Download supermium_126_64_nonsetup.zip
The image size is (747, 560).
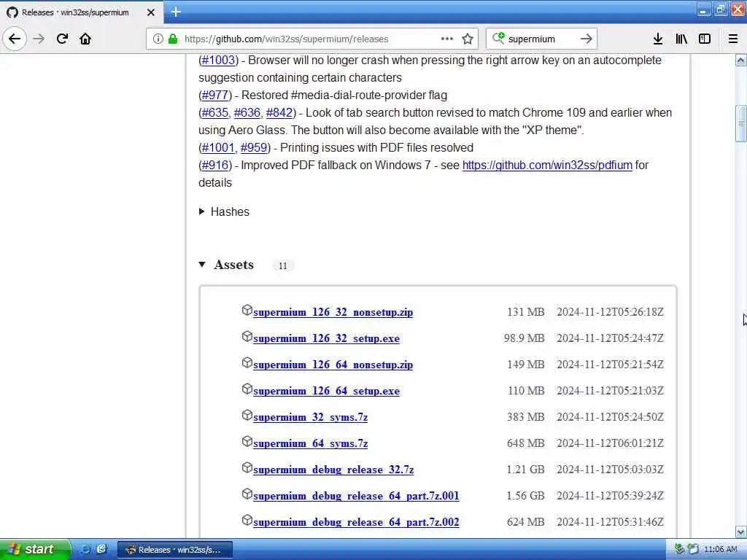[x=333, y=365]
